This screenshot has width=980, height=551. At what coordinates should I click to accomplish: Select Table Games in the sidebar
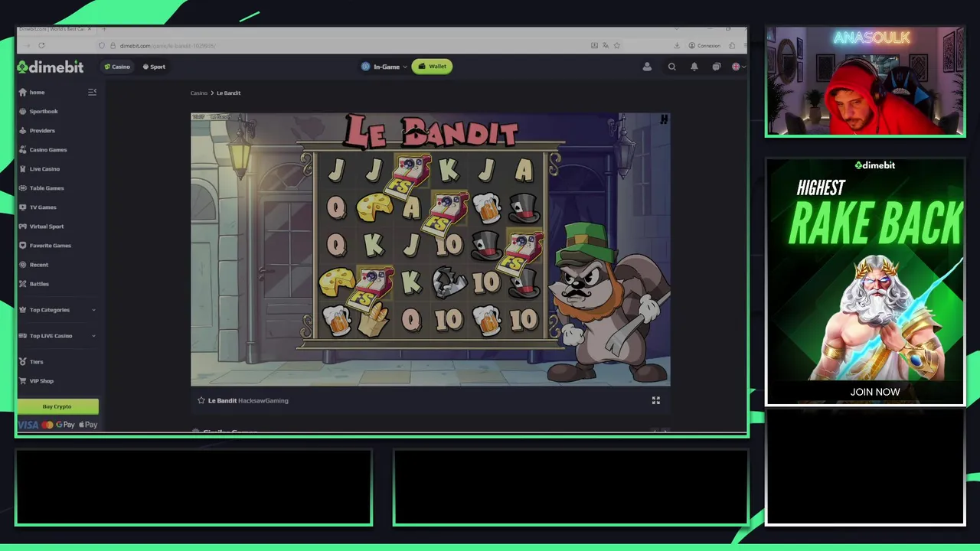click(42, 187)
